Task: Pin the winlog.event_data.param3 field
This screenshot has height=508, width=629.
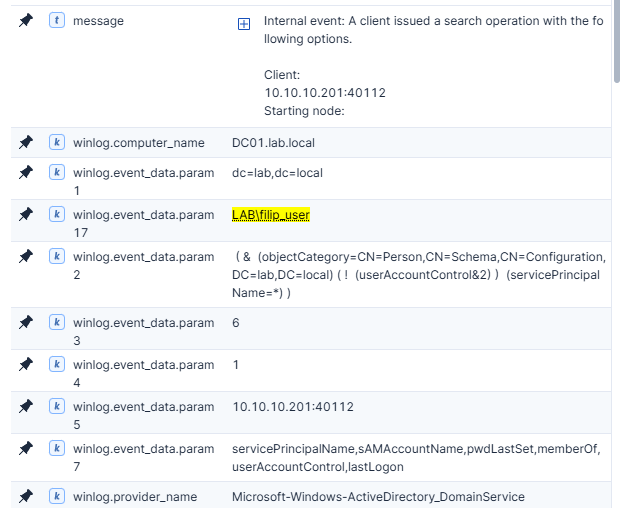Action: (x=26, y=322)
